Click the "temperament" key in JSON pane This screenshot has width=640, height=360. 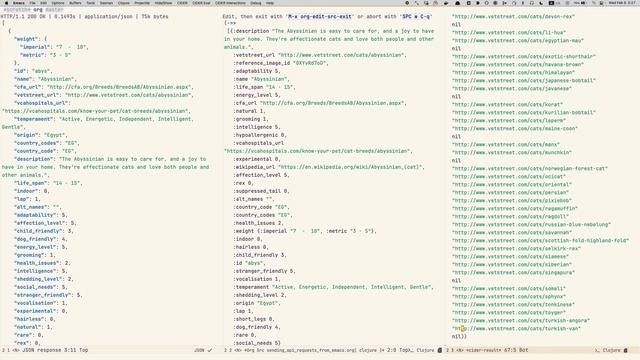(x=34, y=119)
